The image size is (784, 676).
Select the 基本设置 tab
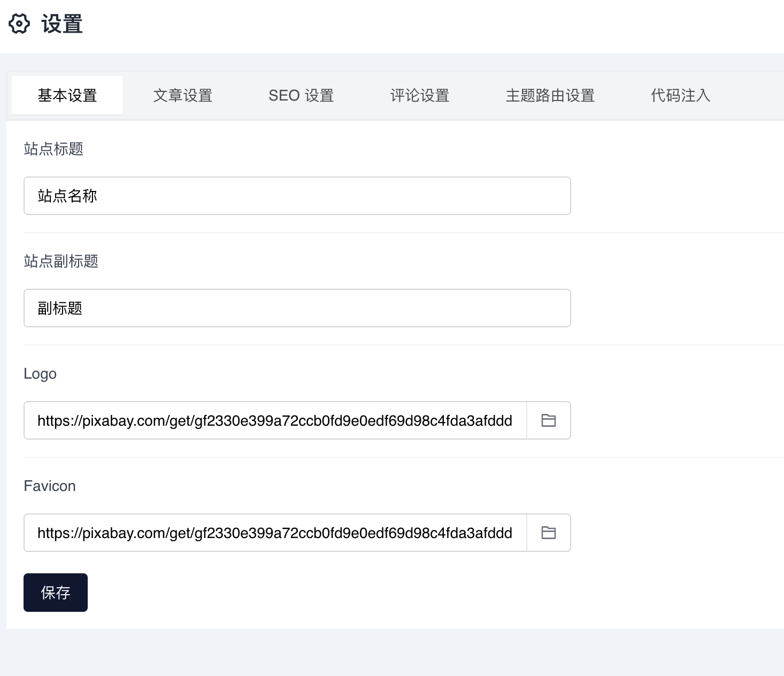[x=67, y=95]
